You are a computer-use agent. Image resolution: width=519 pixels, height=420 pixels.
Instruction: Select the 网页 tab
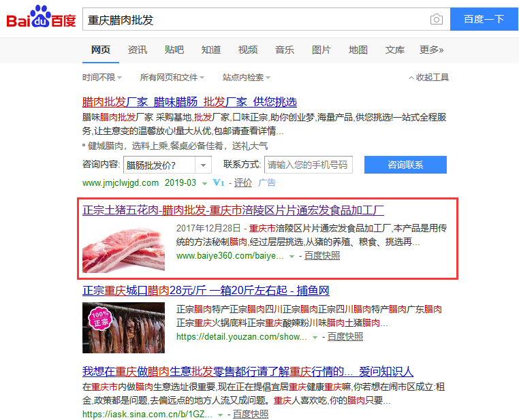[101, 50]
